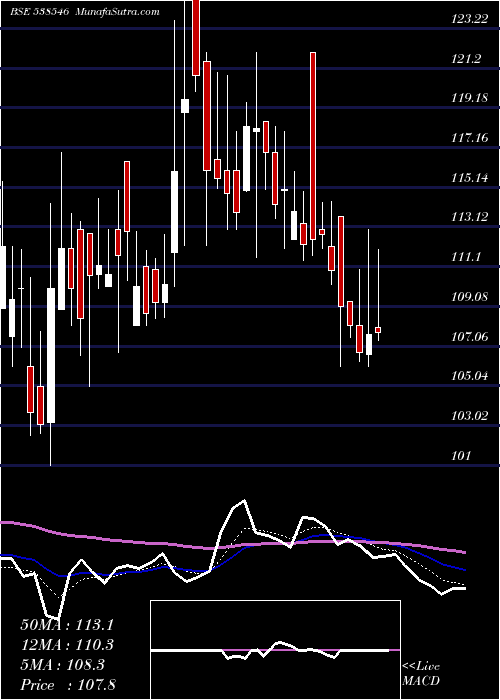The height and width of the screenshot is (700, 500).
Task: Click the 111.1 price axis label
Action: [x=467, y=257]
